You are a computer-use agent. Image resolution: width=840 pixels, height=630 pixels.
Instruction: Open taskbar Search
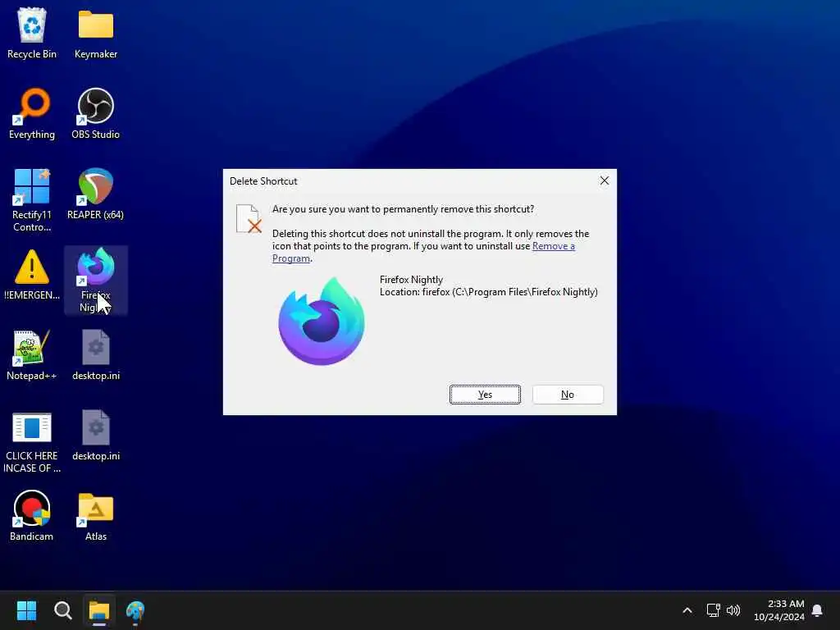tap(62, 610)
